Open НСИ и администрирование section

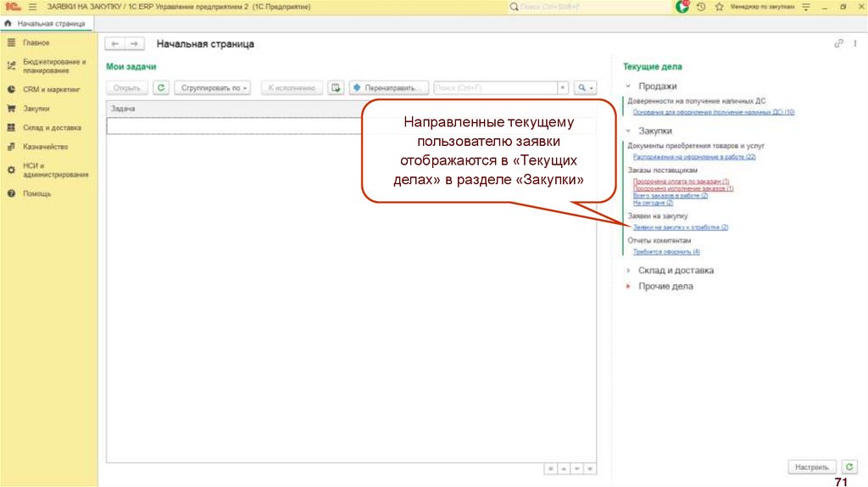tap(55, 170)
